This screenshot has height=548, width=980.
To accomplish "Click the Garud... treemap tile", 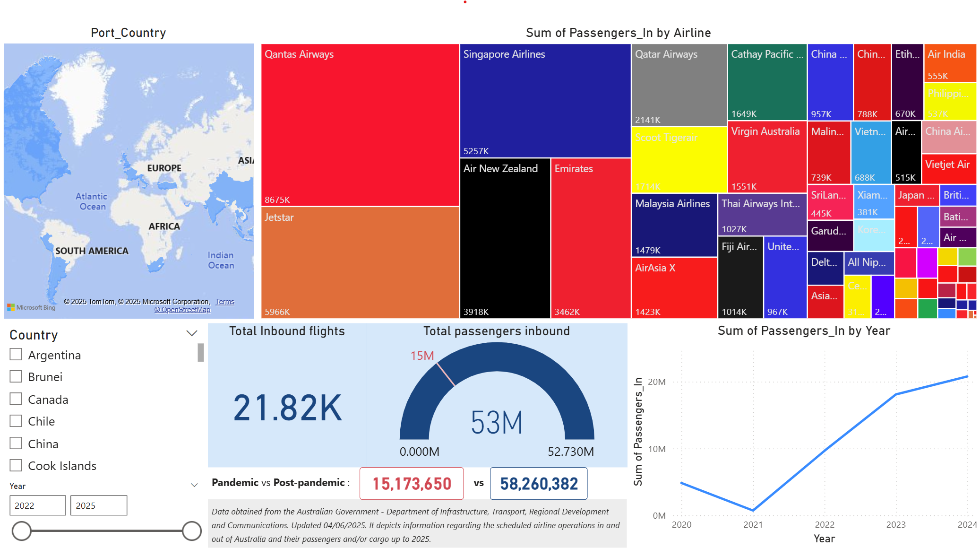I will (830, 235).
